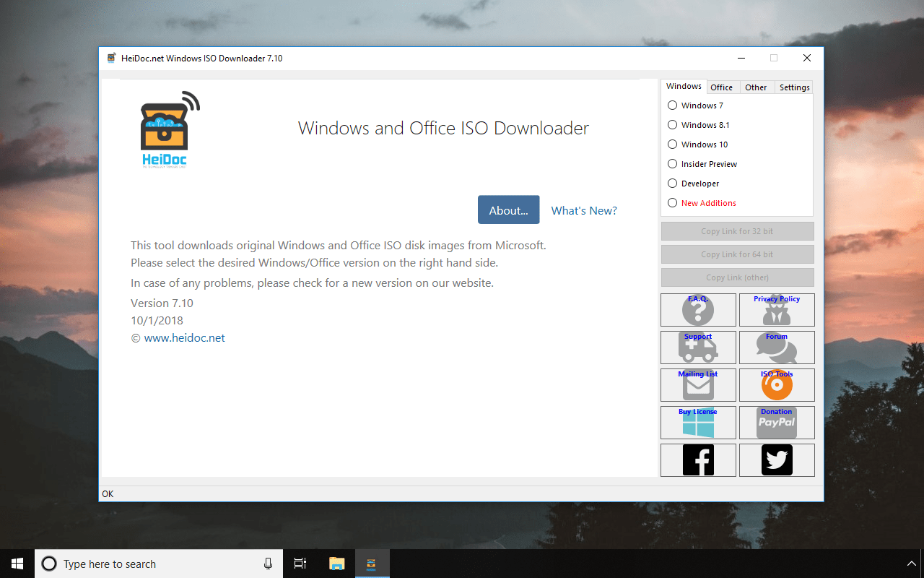Show hidden system tray icons
924x578 pixels.
pyautogui.click(x=911, y=564)
